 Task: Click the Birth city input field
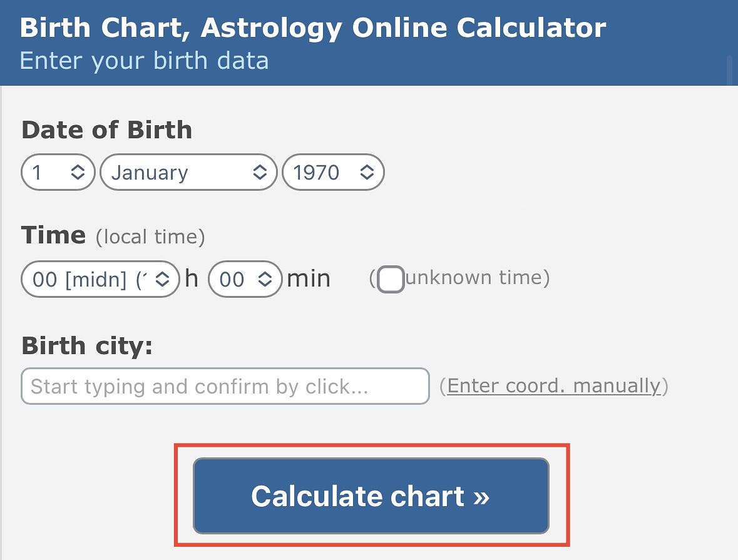[x=224, y=386]
